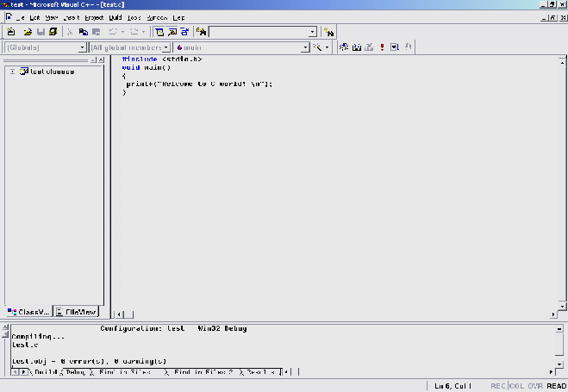Click the Open file folder icon
The width and height of the screenshot is (568, 392).
pyautogui.click(x=28, y=32)
